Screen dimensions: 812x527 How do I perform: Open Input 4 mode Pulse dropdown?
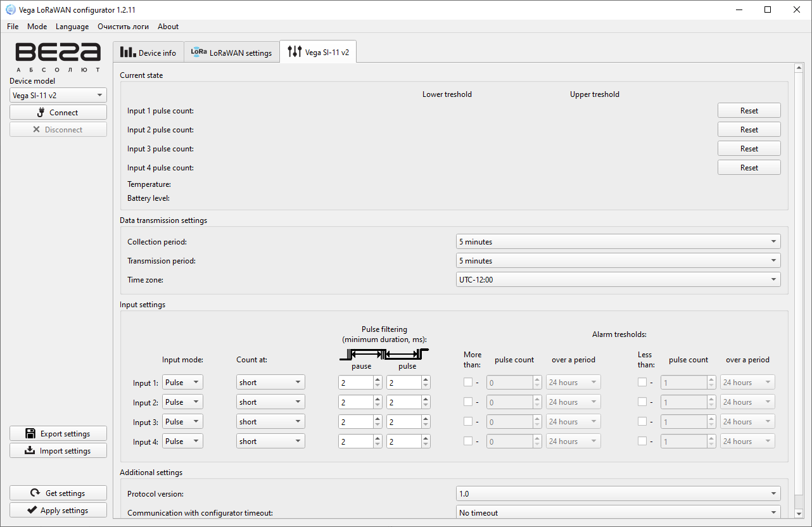(x=182, y=441)
